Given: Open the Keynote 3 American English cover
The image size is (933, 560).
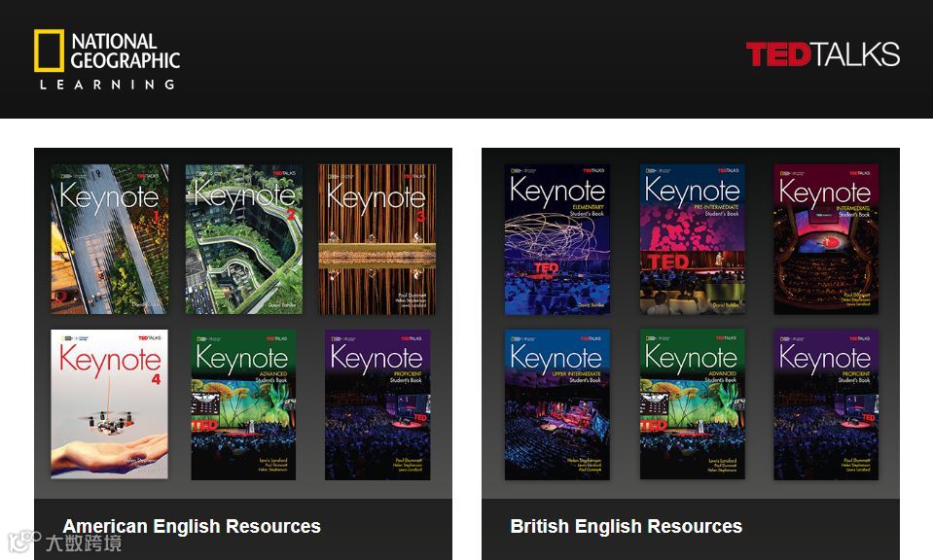Looking at the screenshot, I should click(377, 239).
